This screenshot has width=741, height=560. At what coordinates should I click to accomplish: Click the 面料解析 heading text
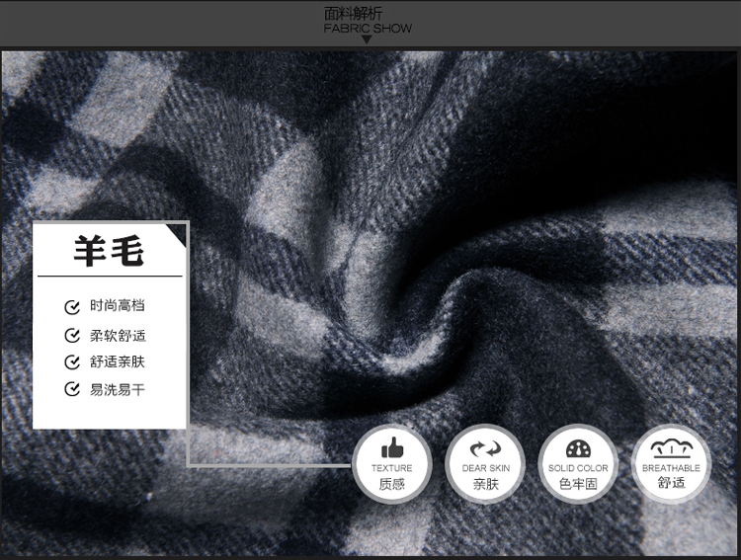pos(353,13)
